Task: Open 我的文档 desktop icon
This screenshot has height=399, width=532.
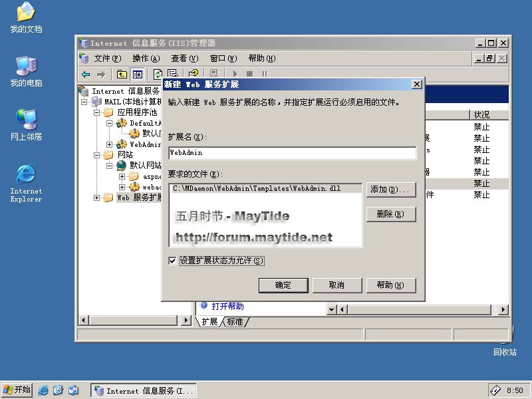Action: coord(26,12)
